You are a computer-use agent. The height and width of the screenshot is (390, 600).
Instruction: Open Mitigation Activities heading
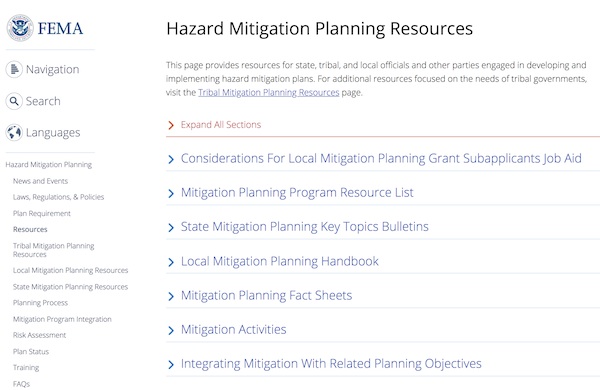pyautogui.click(x=233, y=329)
